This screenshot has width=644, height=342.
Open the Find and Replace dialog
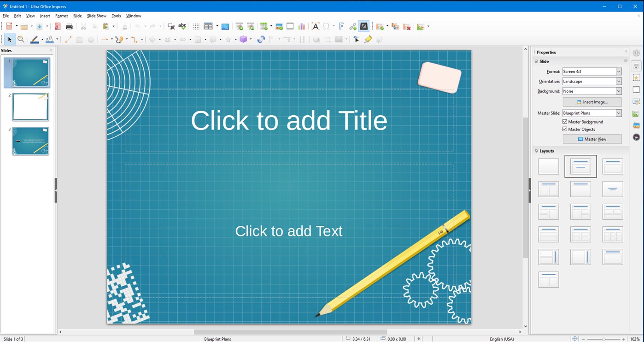pyautogui.click(x=170, y=26)
